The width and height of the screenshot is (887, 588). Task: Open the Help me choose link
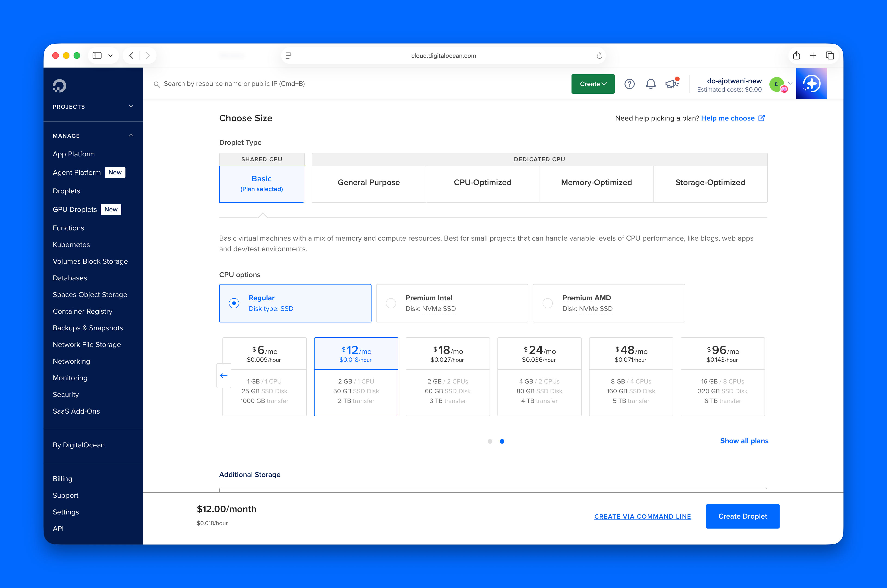tap(728, 118)
